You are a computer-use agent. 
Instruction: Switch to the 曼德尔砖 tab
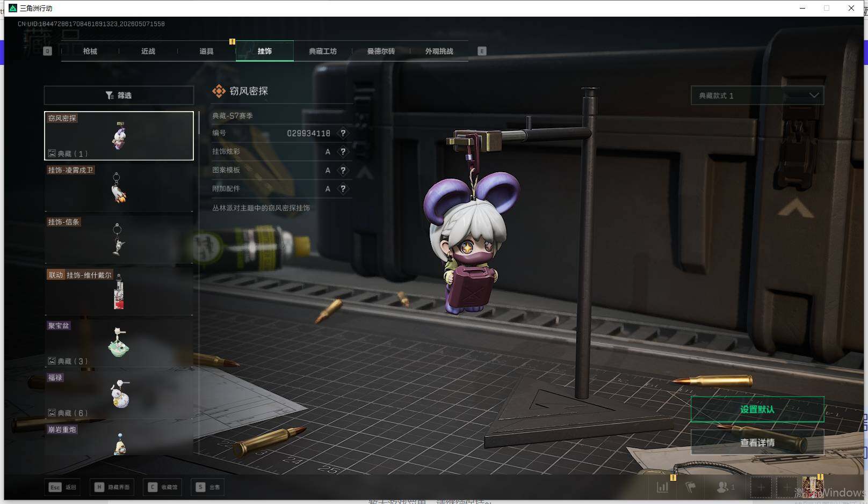[x=381, y=51]
